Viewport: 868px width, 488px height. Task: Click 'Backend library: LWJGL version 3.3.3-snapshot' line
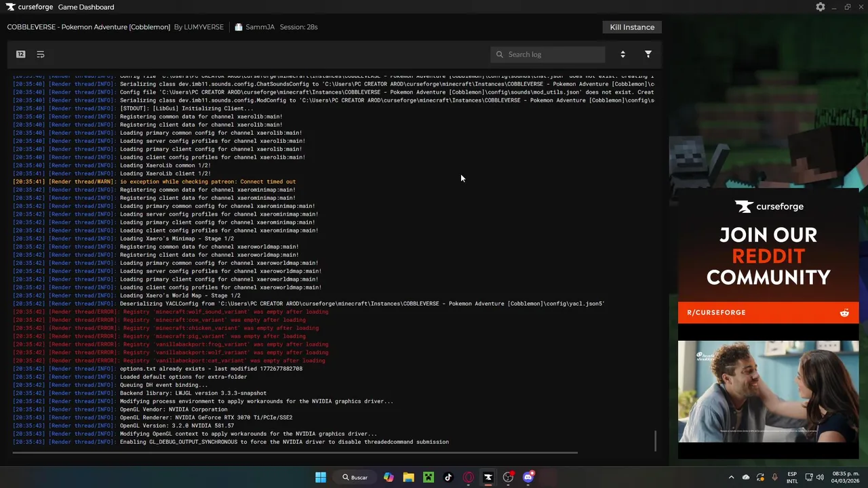[x=140, y=393]
